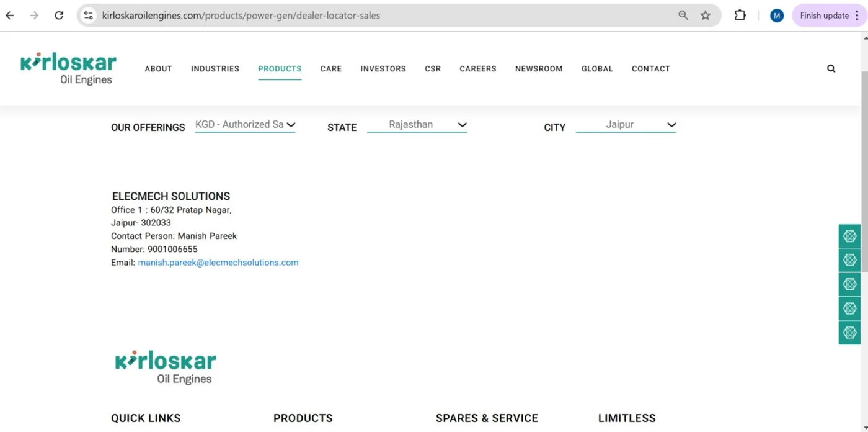
Task: Bookmark this page with the star icon
Action: [706, 16]
